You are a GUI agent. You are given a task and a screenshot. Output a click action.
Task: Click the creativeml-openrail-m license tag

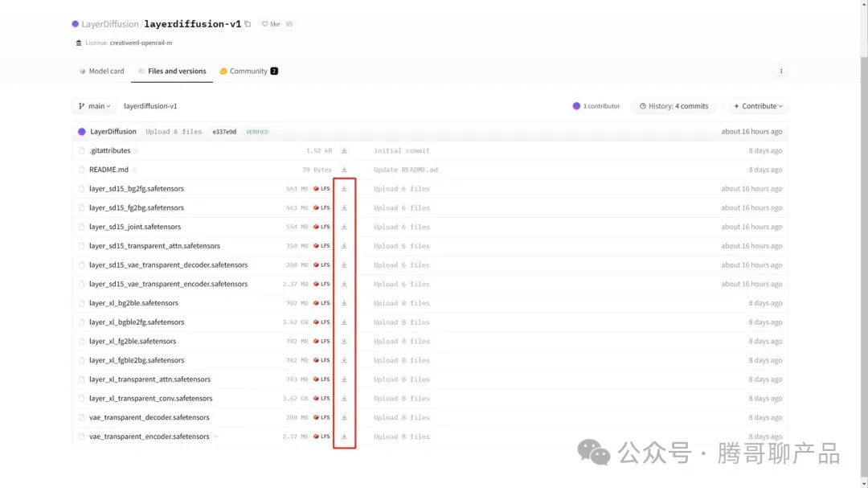[141, 43]
